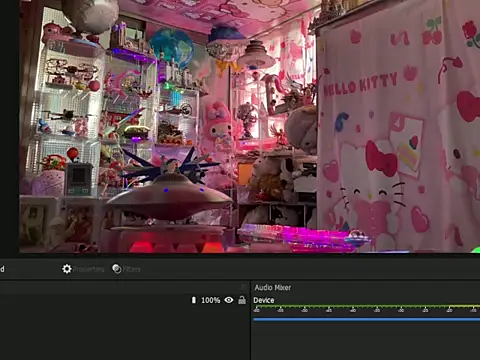Click the Filters text label
Screen dimensions: 480x360
(132, 269)
